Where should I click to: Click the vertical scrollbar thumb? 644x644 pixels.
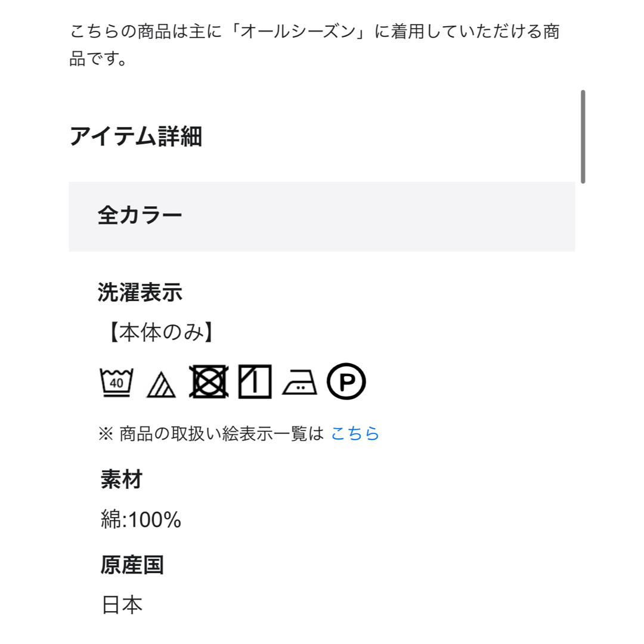coord(583,137)
